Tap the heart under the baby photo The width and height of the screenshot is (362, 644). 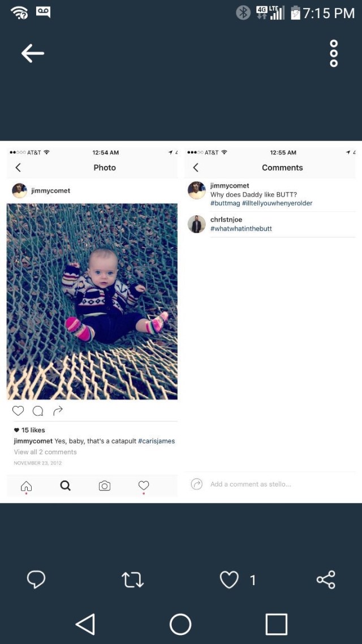[18, 410]
